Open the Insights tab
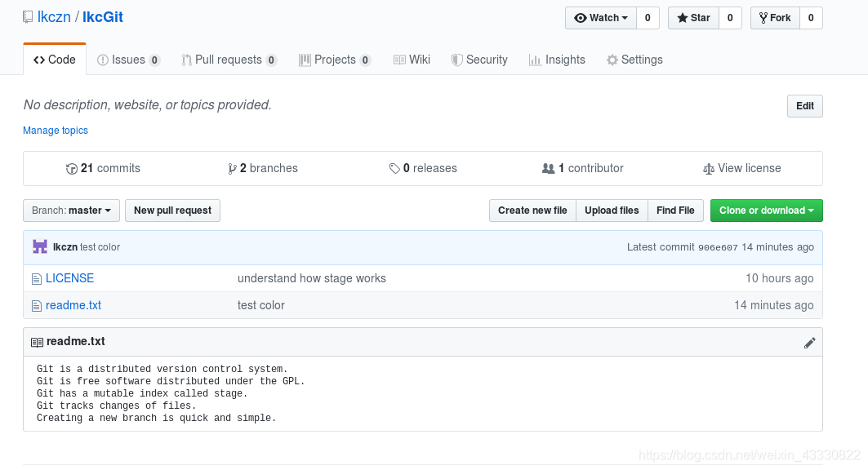The image size is (868, 470). click(x=557, y=60)
